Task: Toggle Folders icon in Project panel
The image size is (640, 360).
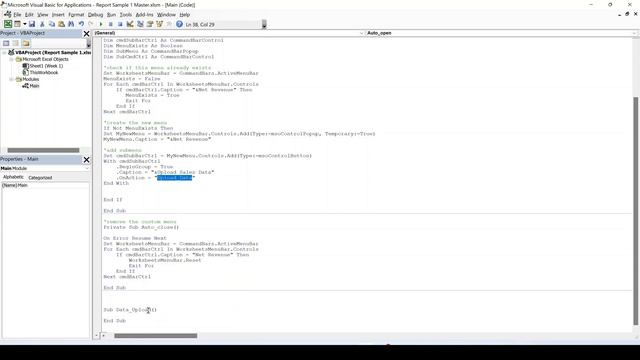Action: [x=26, y=43]
